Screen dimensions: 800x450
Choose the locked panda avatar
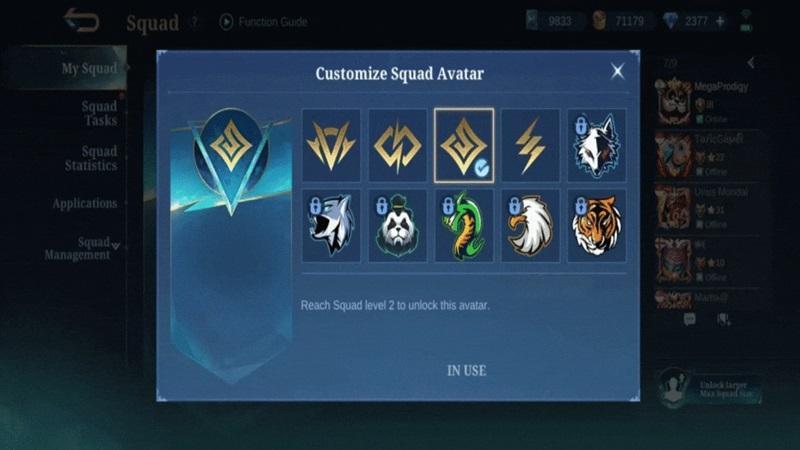(x=397, y=226)
